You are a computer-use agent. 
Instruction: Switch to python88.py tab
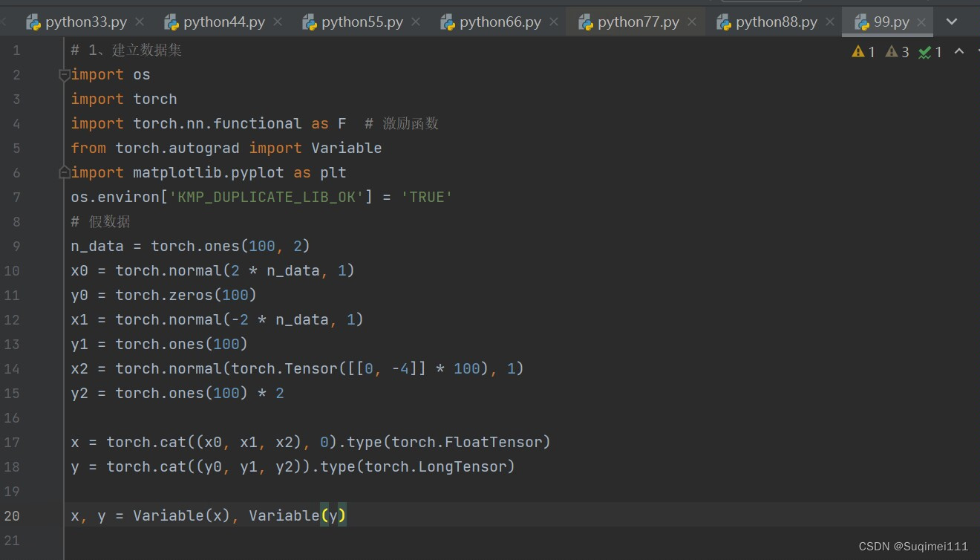(x=776, y=22)
